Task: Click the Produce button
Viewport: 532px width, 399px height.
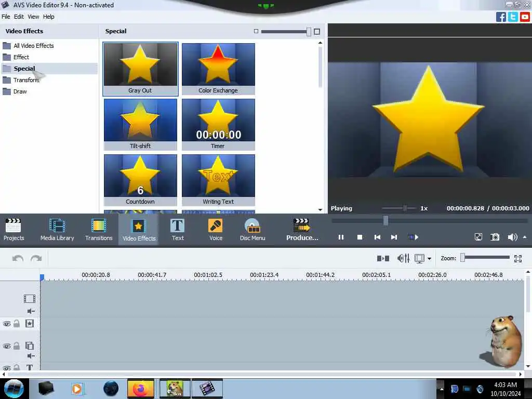Action: (x=302, y=229)
